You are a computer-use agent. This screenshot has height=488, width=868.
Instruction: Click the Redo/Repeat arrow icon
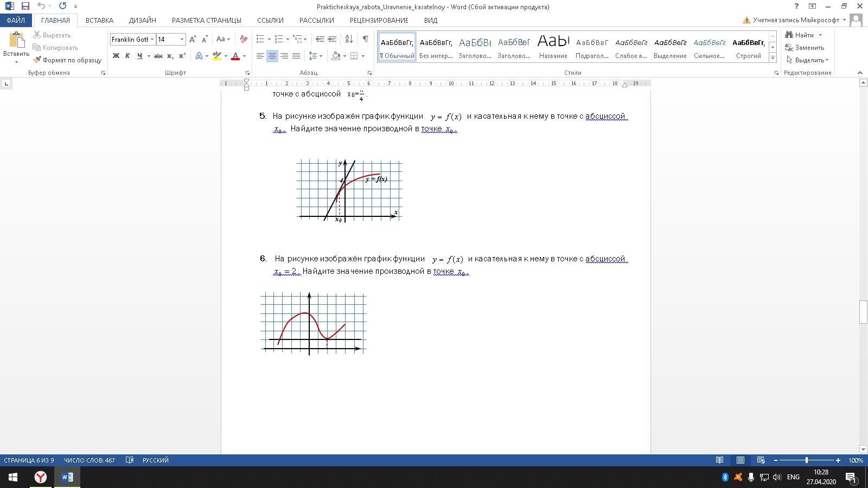[x=62, y=6]
